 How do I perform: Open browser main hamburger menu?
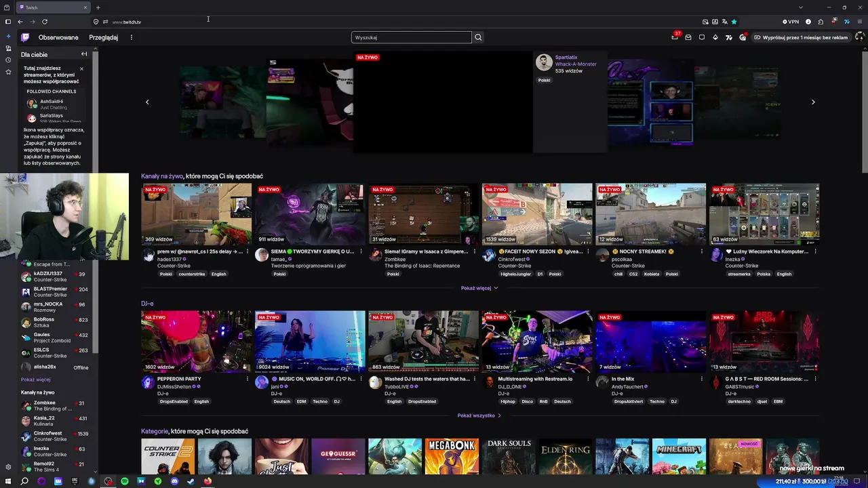tap(860, 22)
